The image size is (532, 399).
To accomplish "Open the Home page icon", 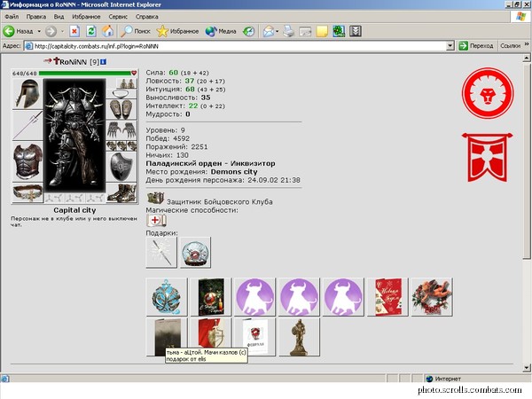I will point(108,31).
